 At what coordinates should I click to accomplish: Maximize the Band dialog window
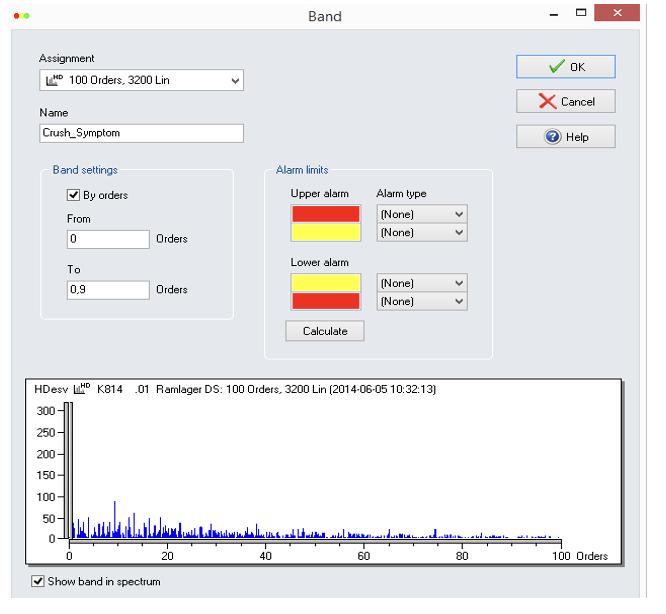pos(580,16)
